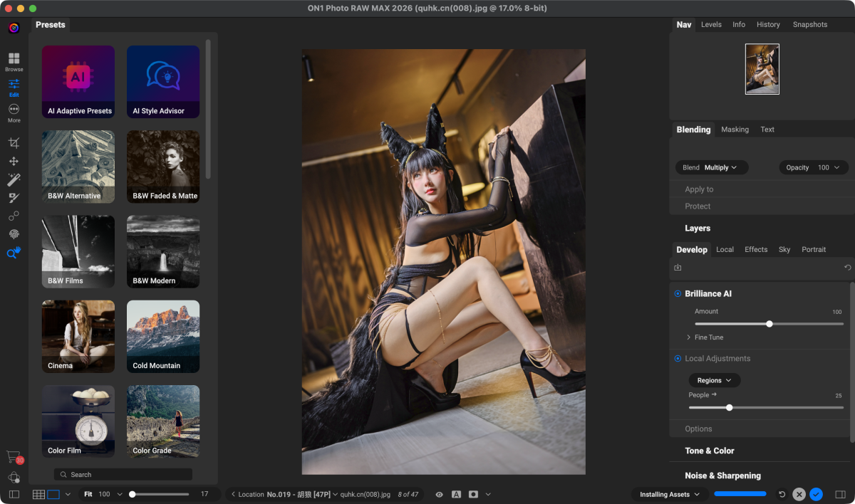
Task: Pick the magic wand retouch tool
Action: click(14, 179)
